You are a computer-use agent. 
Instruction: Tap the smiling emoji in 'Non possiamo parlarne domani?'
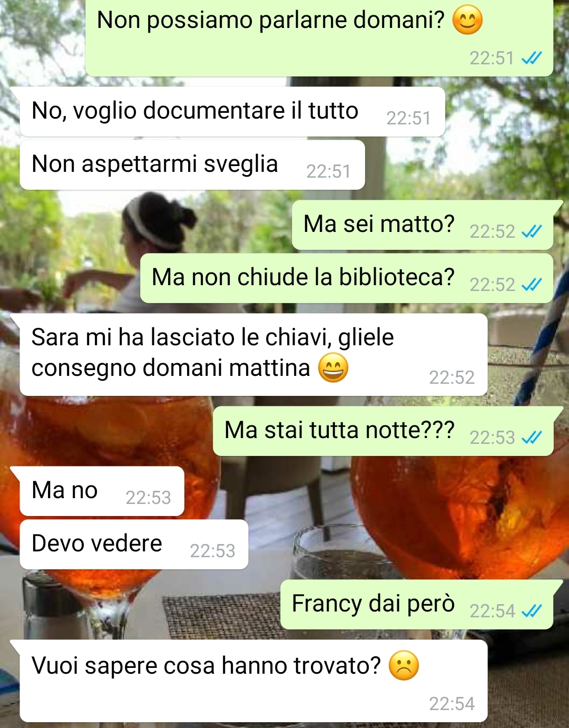point(467,21)
